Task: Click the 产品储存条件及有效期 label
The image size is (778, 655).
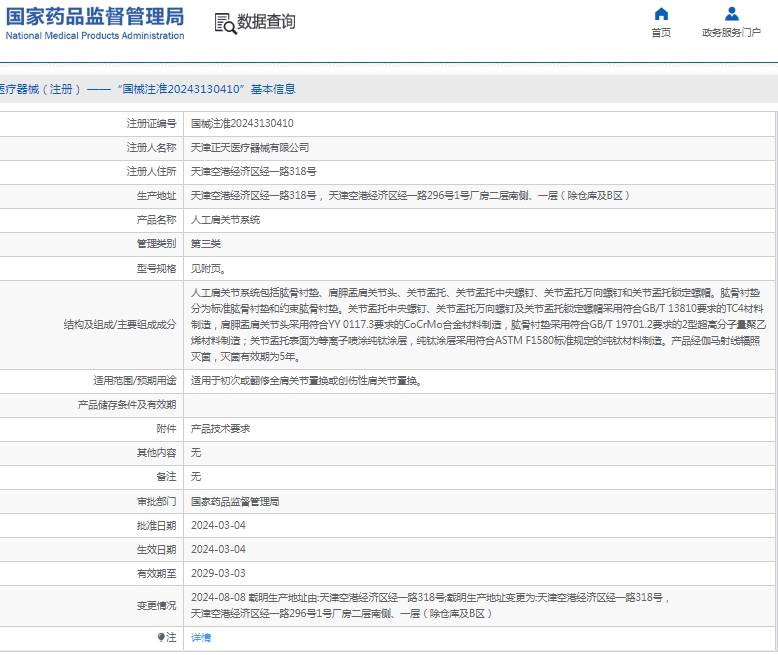Action: tap(127, 405)
